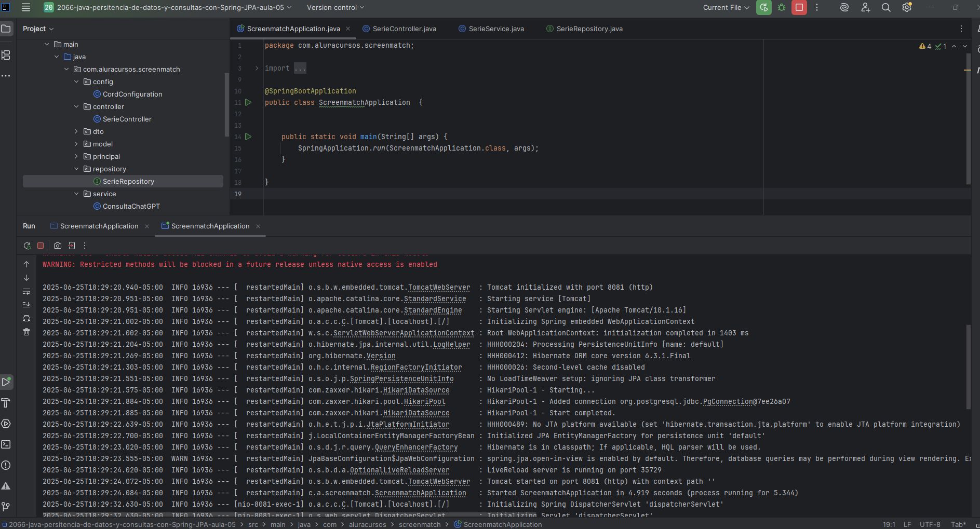Viewport: 980px width, 529px height.
Task: Open Project tool window folder icon
Action: [x=6, y=29]
